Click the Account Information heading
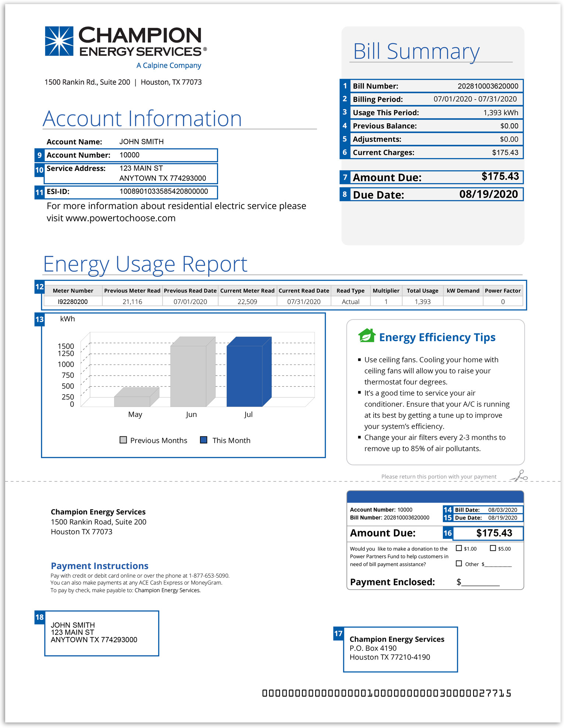The image size is (565, 728). [142, 118]
